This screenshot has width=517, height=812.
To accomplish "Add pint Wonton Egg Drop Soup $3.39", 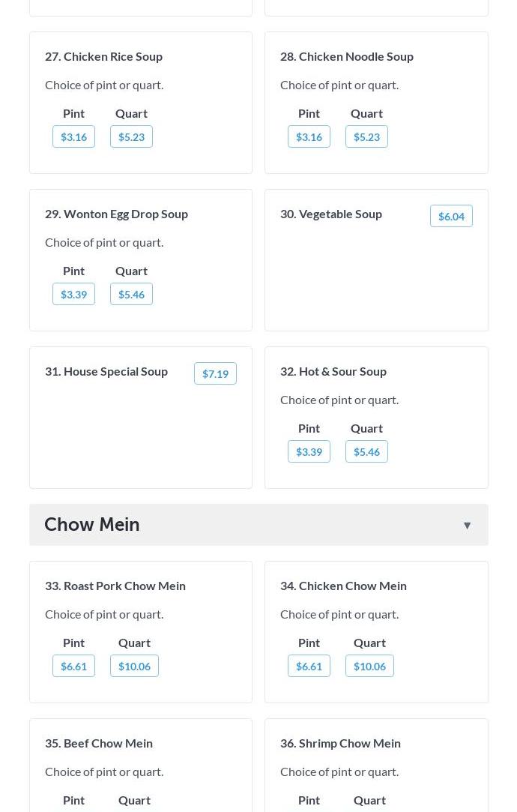I will pos(73,294).
